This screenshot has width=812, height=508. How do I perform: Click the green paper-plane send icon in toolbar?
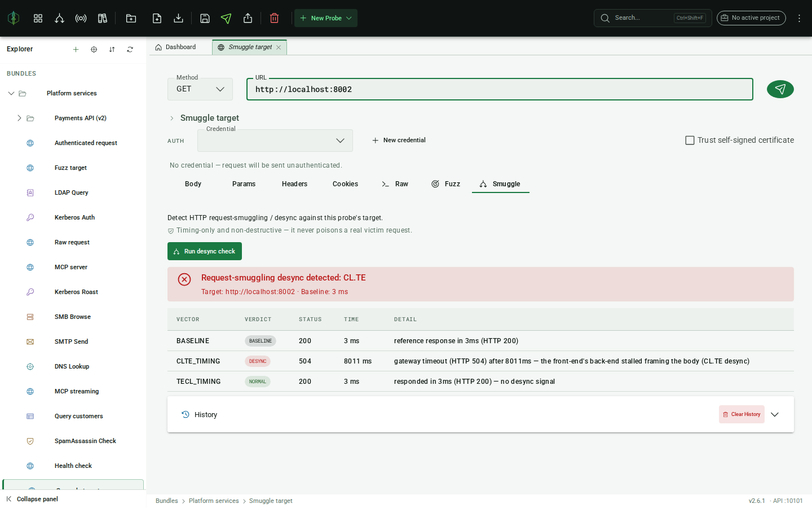[226, 18]
